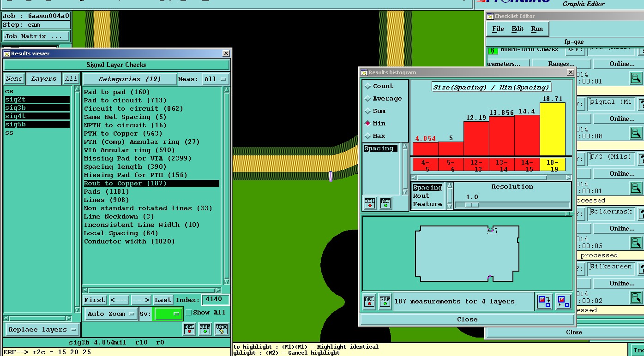
Task: Click first histogram zoom-window icon near Close
Action: click(545, 302)
